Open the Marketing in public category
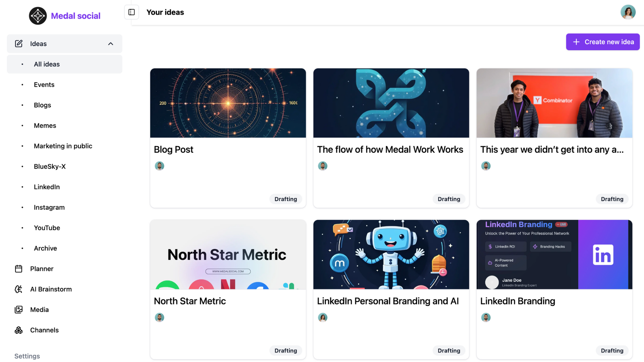The height and width of the screenshot is (362, 644). pyautogui.click(x=63, y=146)
